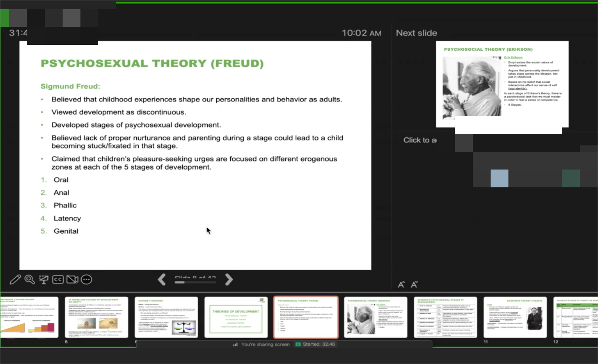
Task: Jump to Psychosocial Theory (Erikson) thumbnail in filmstrip
Action: click(375, 317)
